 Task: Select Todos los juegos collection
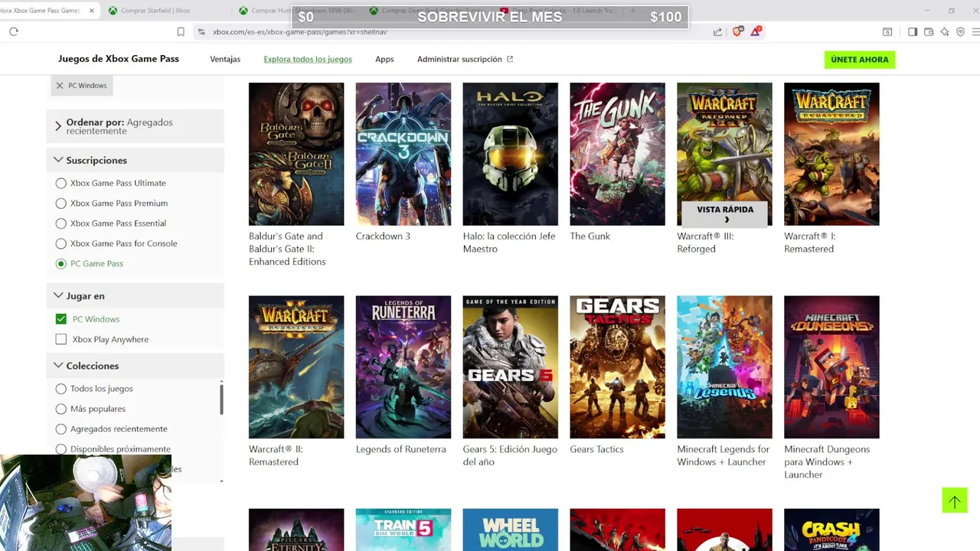point(61,389)
